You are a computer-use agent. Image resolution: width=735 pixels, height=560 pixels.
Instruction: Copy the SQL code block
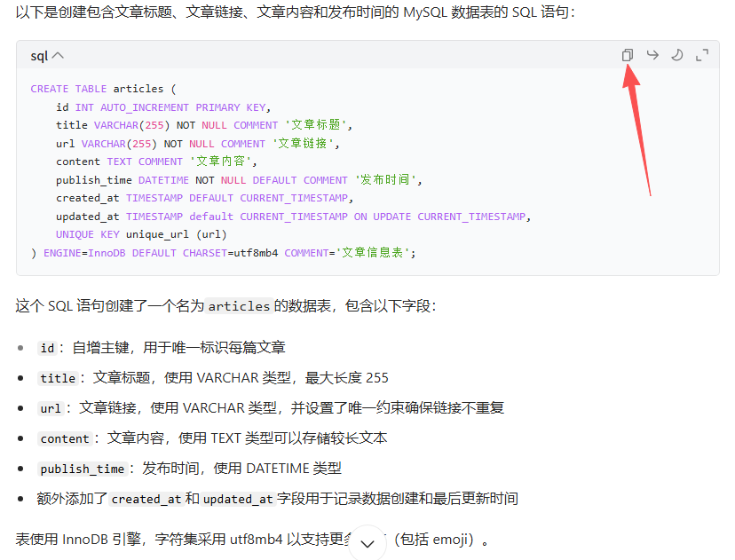pyautogui.click(x=628, y=55)
